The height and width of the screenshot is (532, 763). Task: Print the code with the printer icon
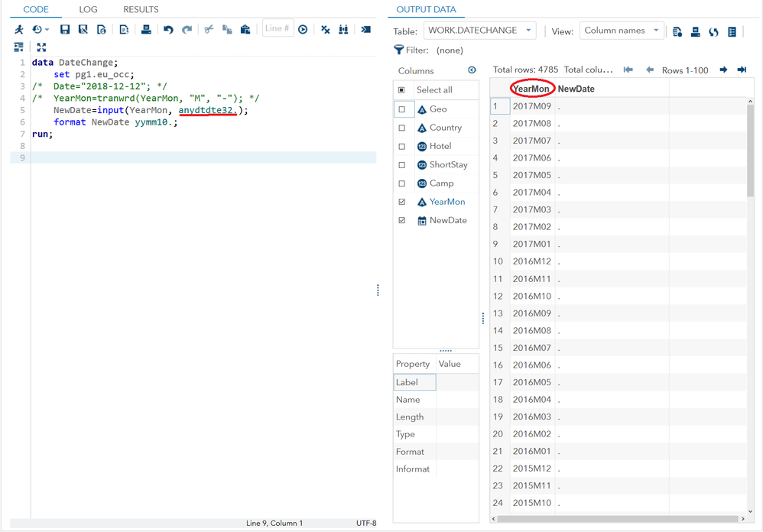146,30
